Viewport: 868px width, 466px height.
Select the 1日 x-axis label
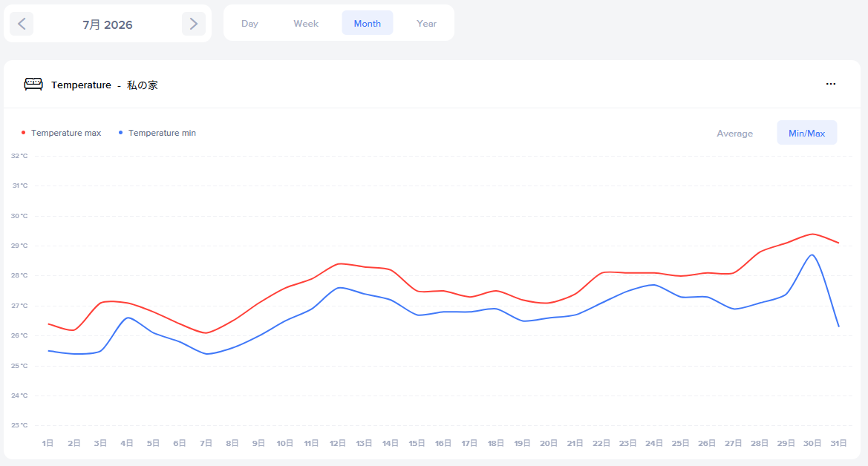[48, 443]
